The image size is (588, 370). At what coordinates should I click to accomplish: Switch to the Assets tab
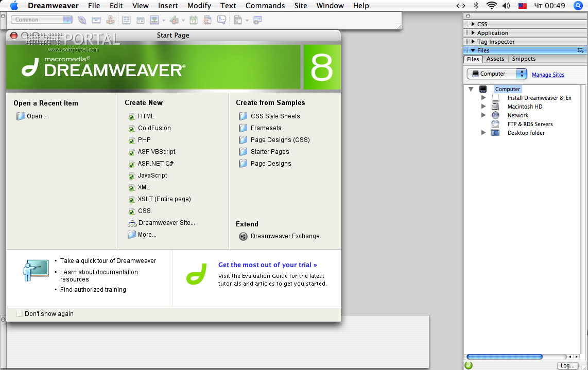pyautogui.click(x=495, y=59)
